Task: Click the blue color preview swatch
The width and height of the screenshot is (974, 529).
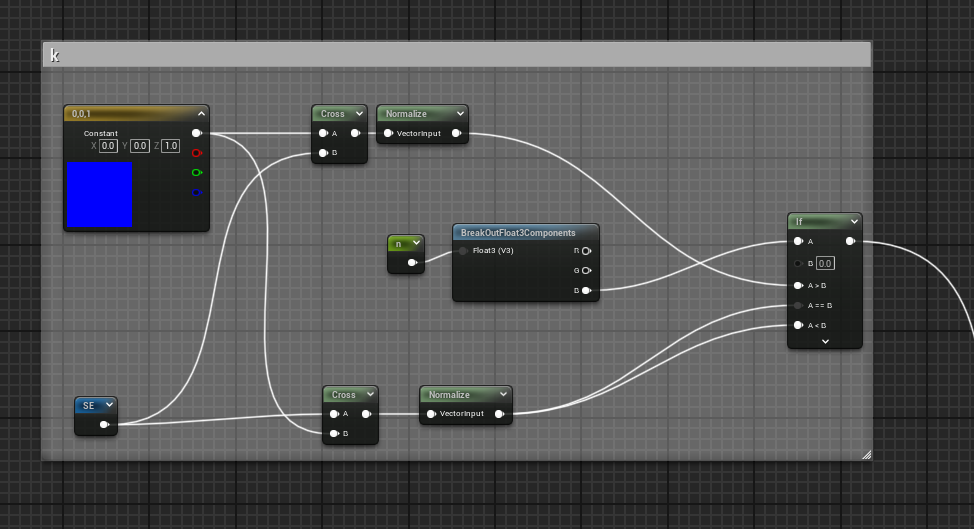Action: pyautogui.click(x=99, y=194)
